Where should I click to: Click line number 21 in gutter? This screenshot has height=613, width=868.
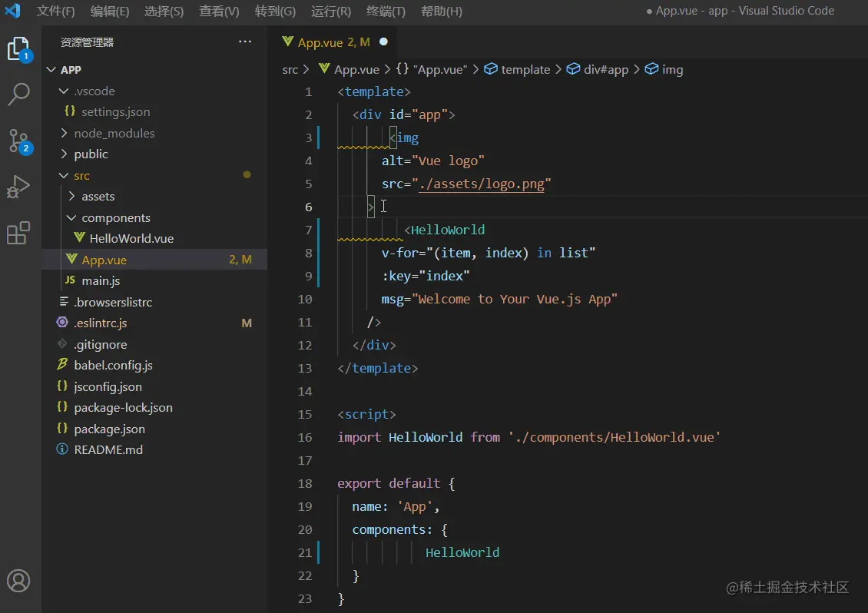pos(304,552)
